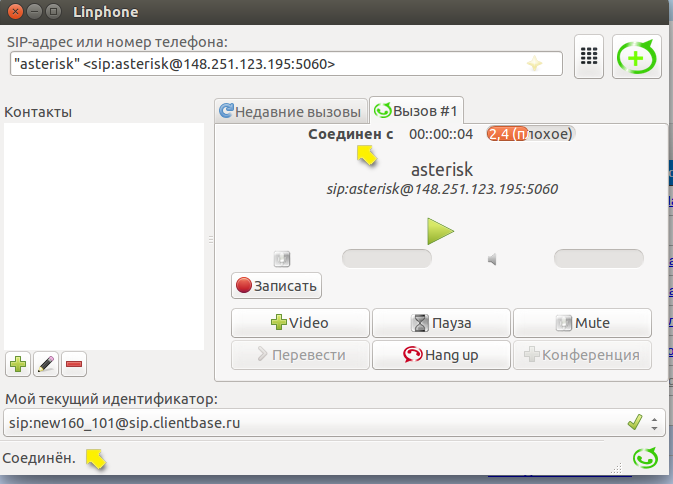Viewport: 673px width, 484px height.
Task: Click the speaker volume icon
Action: coord(492,259)
